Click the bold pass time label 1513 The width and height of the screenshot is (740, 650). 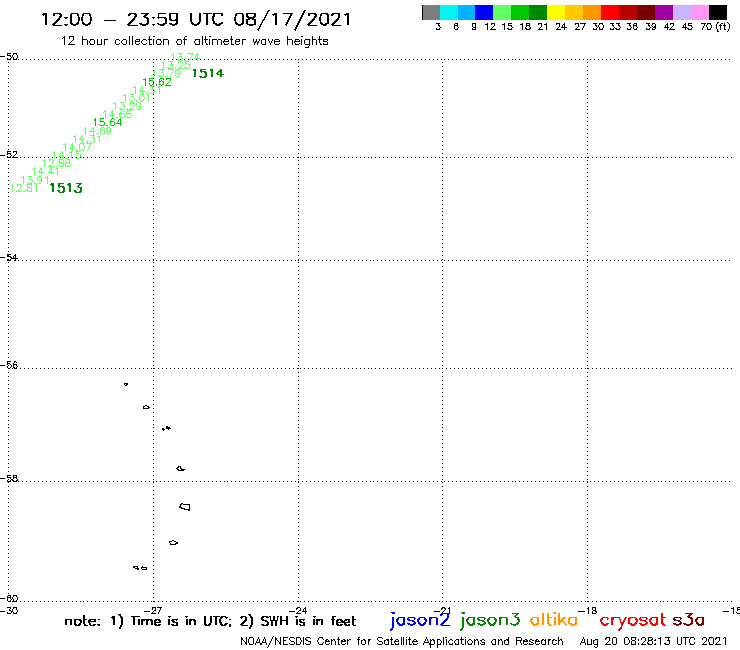(66, 188)
